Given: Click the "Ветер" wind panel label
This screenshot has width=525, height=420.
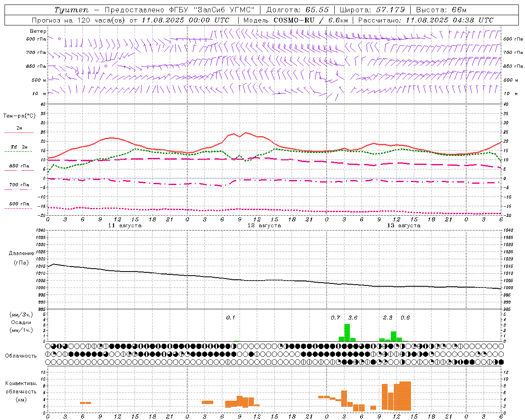Looking at the screenshot, I should pyautogui.click(x=38, y=31).
